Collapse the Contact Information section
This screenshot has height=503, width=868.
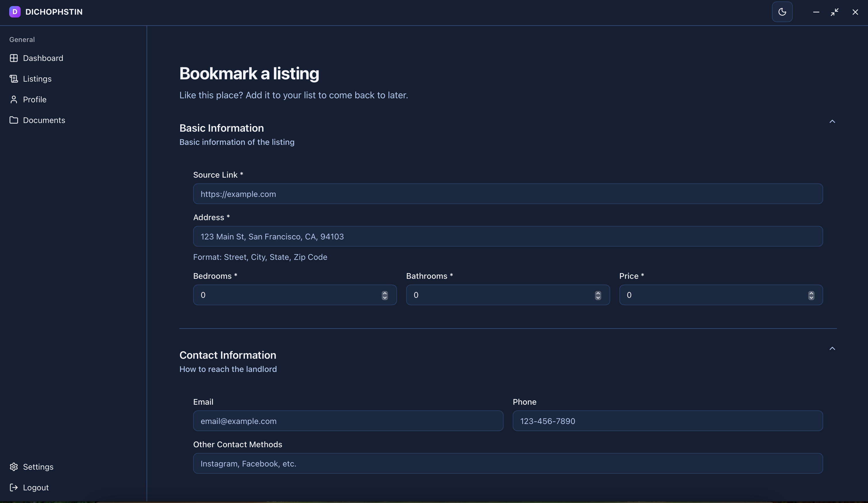coord(832,348)
